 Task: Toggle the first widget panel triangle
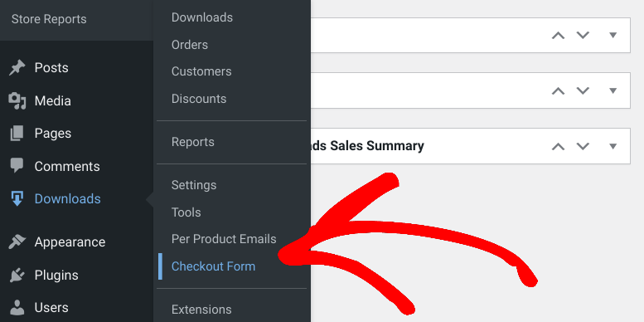(x=613, y=35)
